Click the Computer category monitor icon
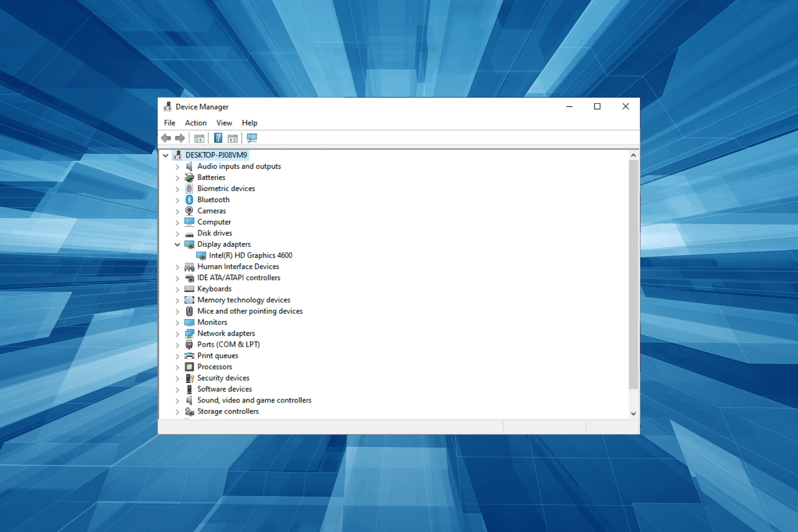Image resolution: width=798 pixels, height=532 pixels. [x=189, y=222]
